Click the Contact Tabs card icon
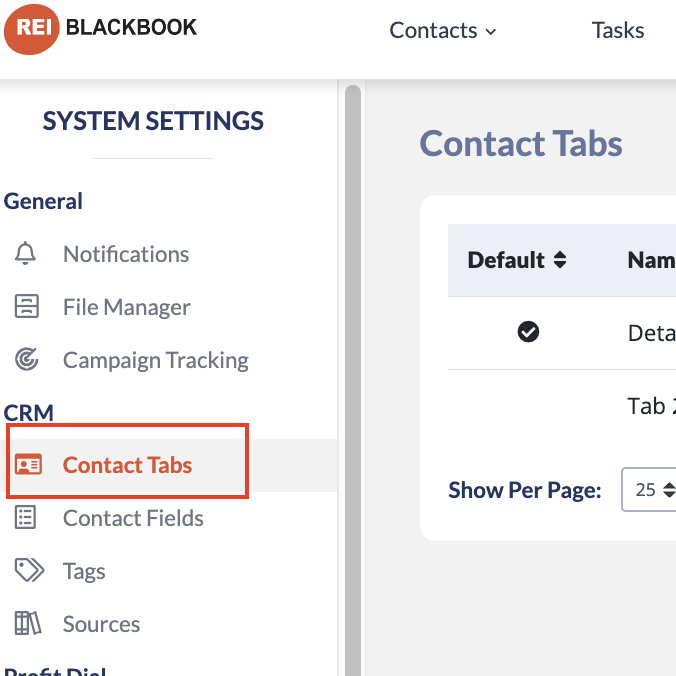Screen dimensions: 676x676 [x=28, y=464]
